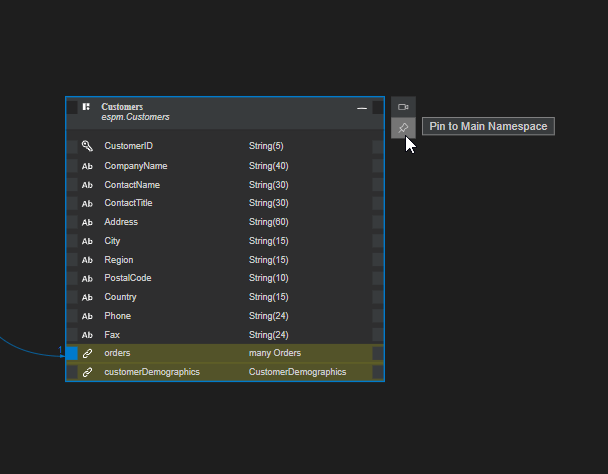The height and width of the screenshot is (474, 608).
Task: Click the left port square of CustomerID row
Action: 72,147
